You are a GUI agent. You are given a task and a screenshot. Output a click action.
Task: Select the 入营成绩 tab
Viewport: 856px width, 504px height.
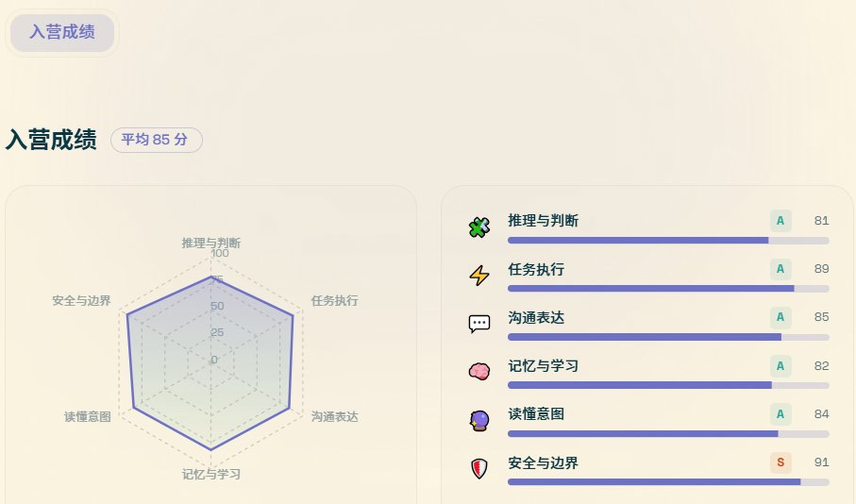[x=62, y=32]
